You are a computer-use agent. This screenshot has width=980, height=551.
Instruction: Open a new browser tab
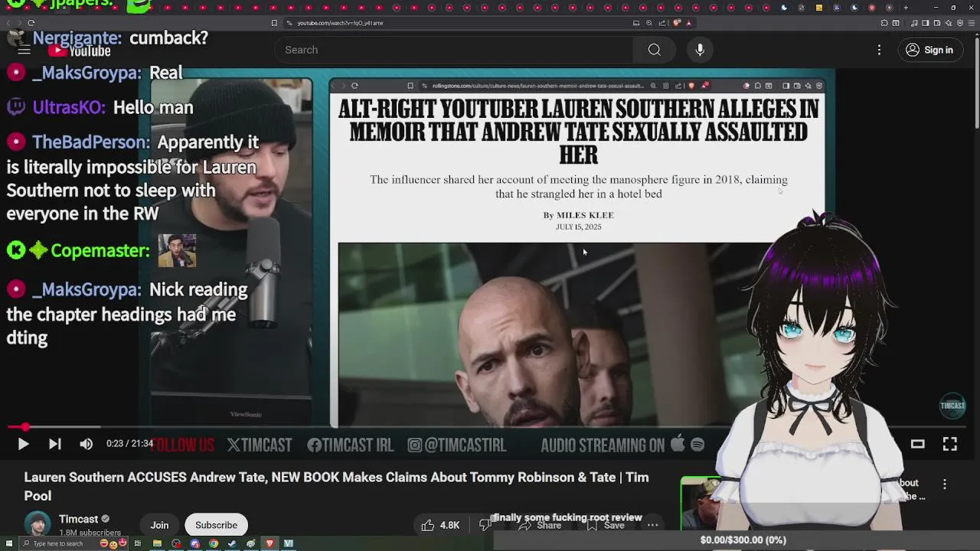pos(906,8)
